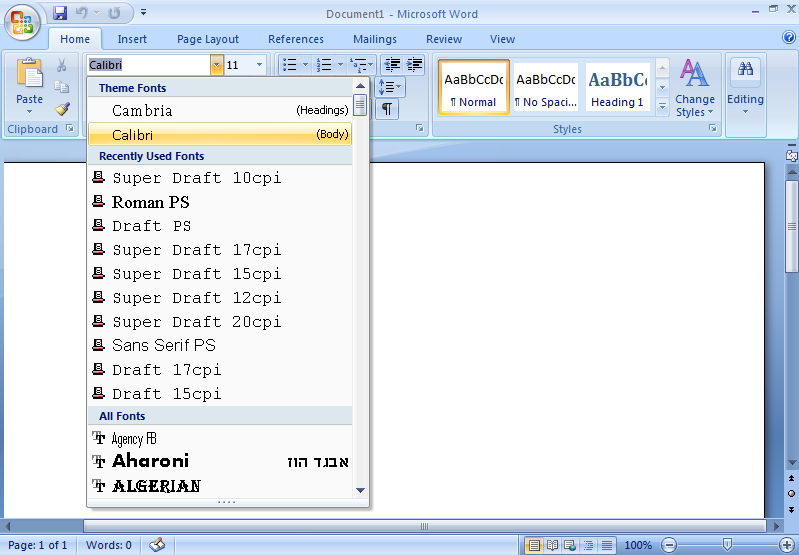Screen dimensions: 799x555
Task: Toggle the ruler button above the scrollbar
Action: (x=791, y=155)
